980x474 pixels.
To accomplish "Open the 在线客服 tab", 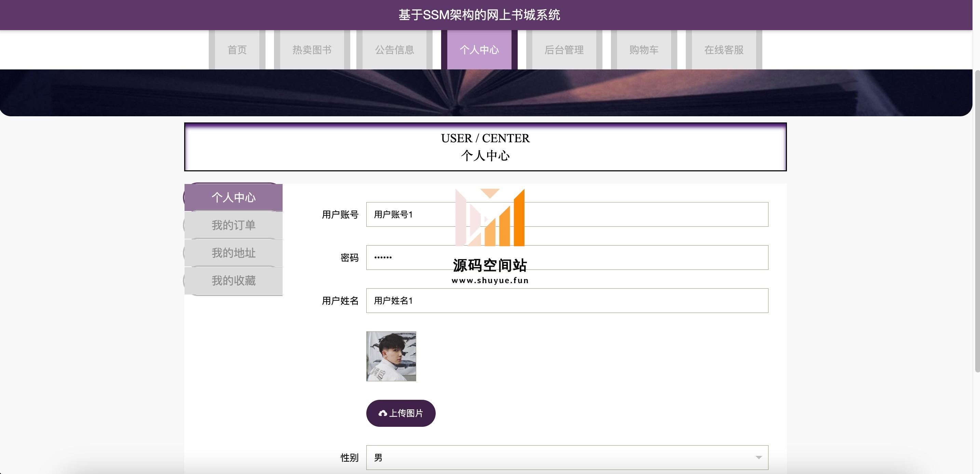I will click(x=724, y=50).
